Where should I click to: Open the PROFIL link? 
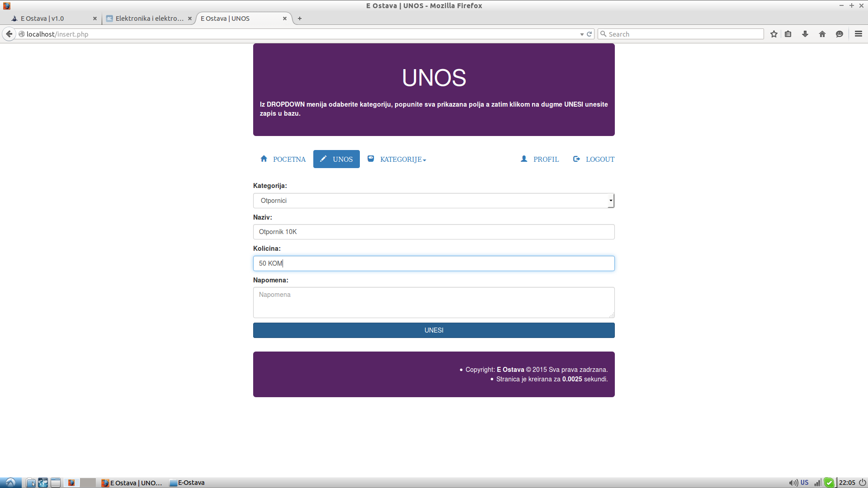540,159
